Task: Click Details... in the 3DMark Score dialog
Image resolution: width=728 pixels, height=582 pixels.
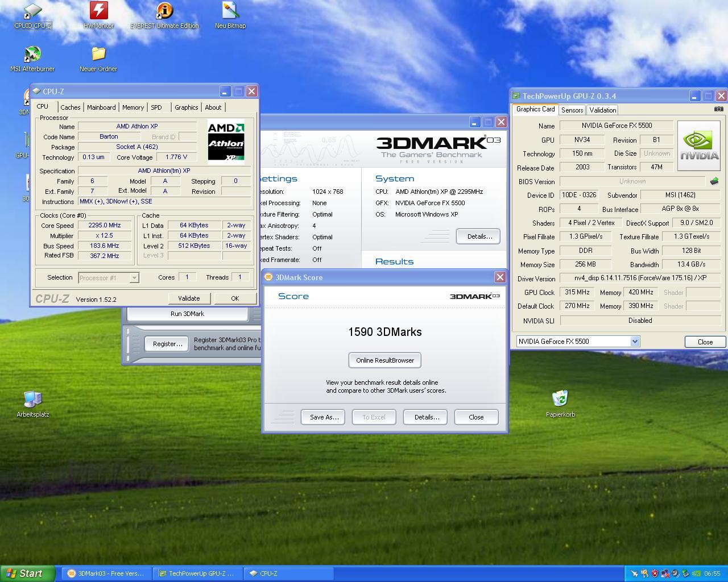Action: click(x=427, y=417)
